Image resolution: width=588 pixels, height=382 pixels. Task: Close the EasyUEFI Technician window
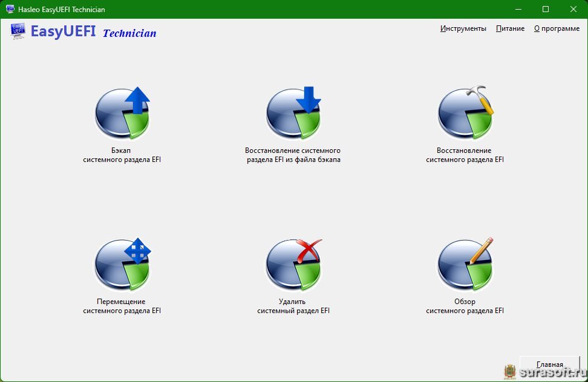click(x=573, y=9)
